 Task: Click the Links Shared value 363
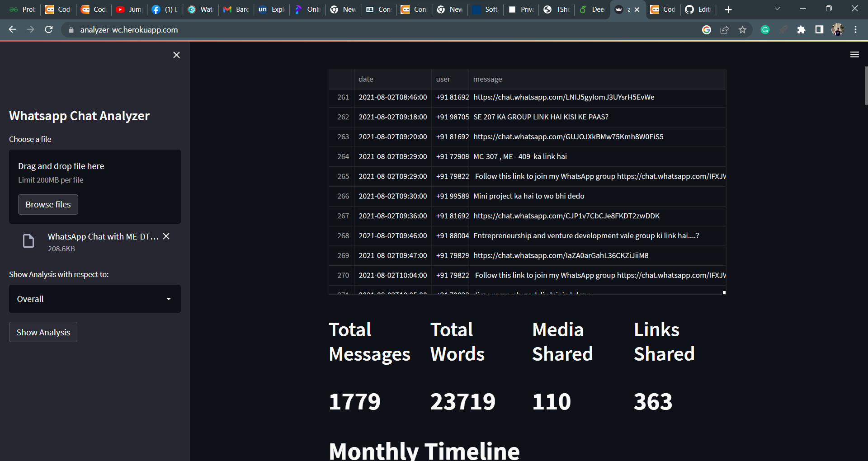653,401
